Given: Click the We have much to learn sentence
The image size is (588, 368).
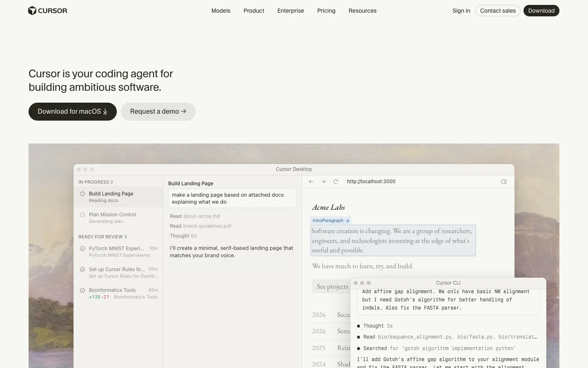Looking at the screenshot, I should (x=363, y=266).
